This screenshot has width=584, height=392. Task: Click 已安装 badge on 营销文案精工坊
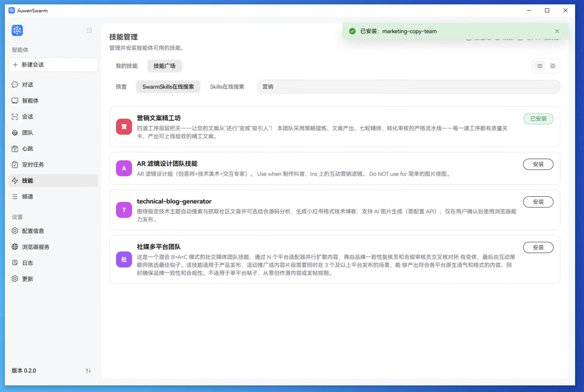(x=538, y=119)
